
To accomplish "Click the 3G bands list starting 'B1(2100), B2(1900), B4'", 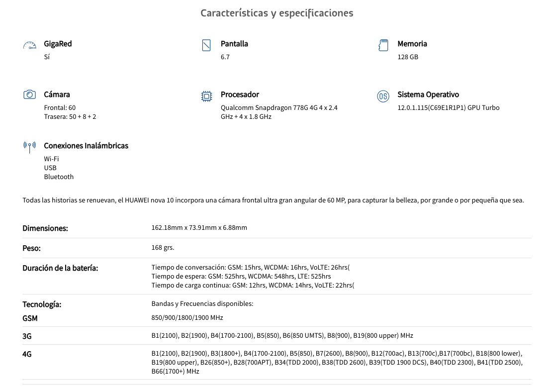I will coord(282,336).
